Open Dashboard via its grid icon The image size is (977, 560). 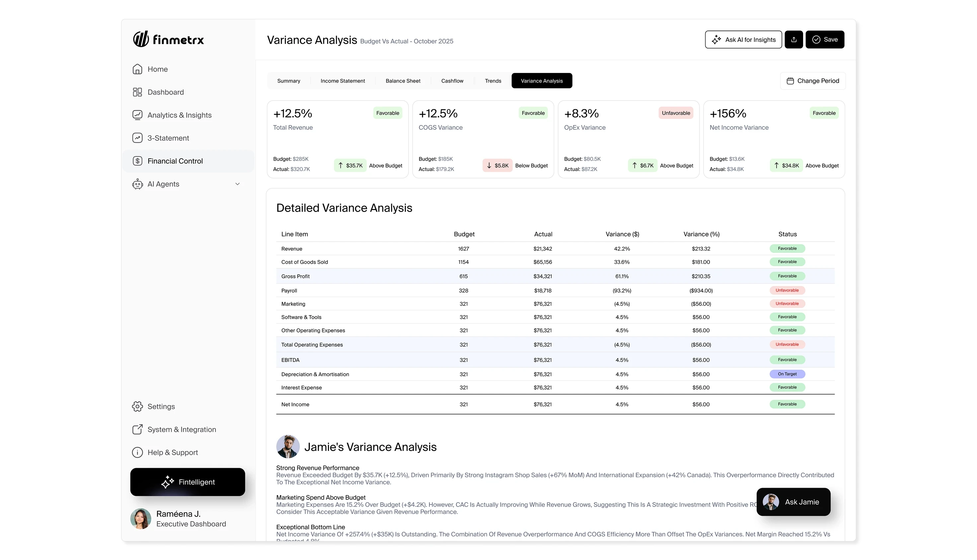(x=137, y=92)
